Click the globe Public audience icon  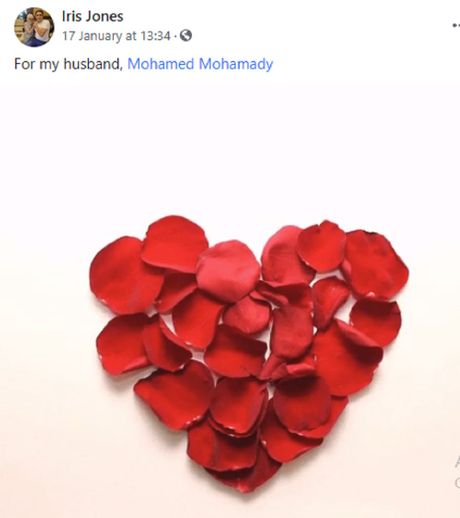click(x=186, y=35)
